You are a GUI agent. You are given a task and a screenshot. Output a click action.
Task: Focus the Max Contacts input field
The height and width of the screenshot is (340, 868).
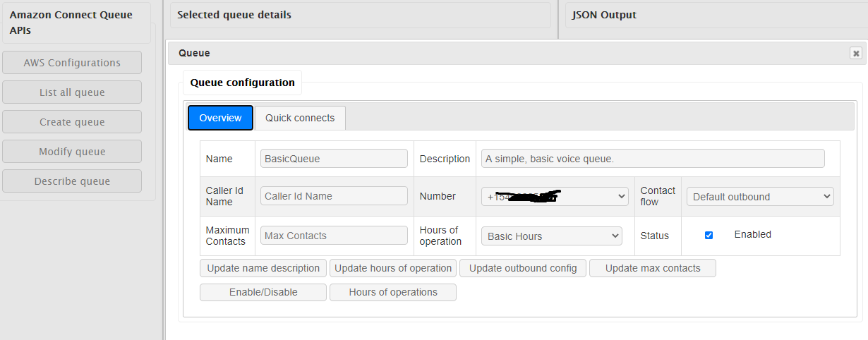pos(334,236)
